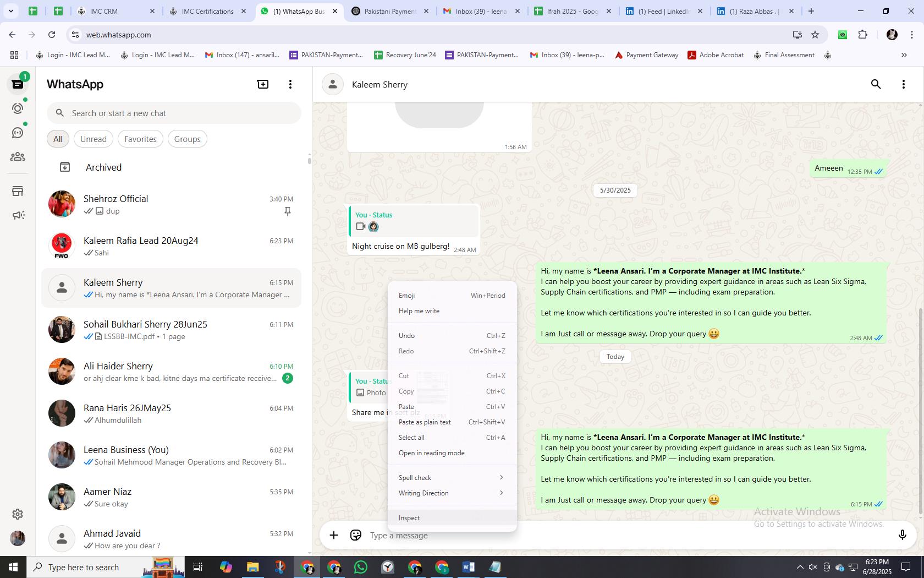This screenshot has width=924, height=578.
Task: Open Chrome extensions puzzle icon
Action: point(862,35)
